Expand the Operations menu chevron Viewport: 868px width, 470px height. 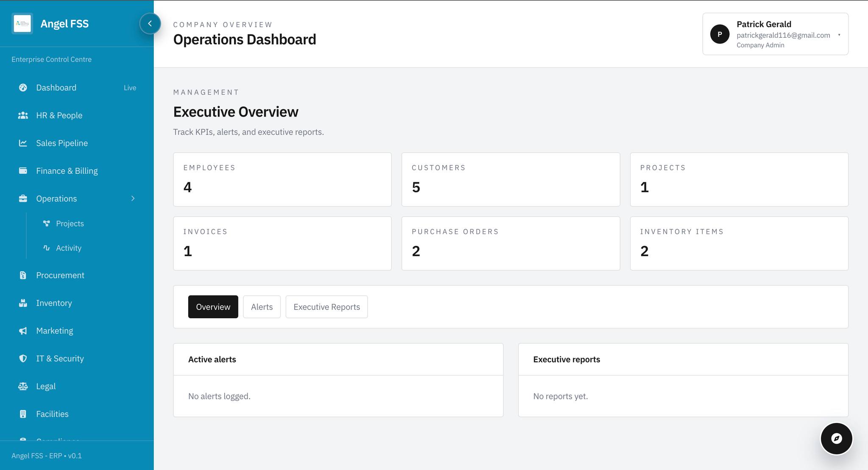pos(133,199)
